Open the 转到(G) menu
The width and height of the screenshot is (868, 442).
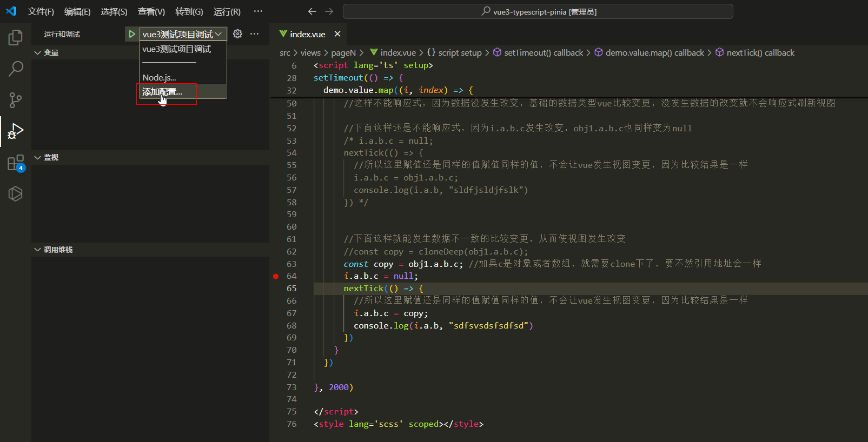[x=189, y=11]
